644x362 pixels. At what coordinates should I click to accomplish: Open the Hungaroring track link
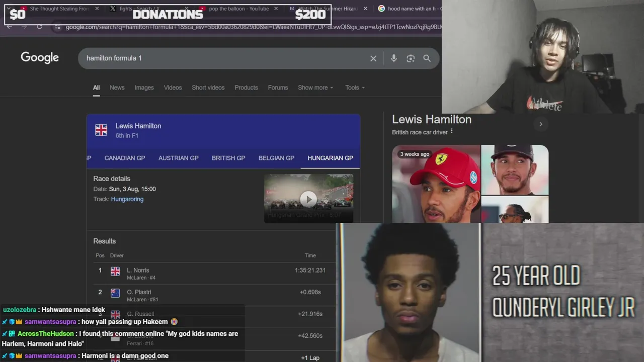coord(127,199)
